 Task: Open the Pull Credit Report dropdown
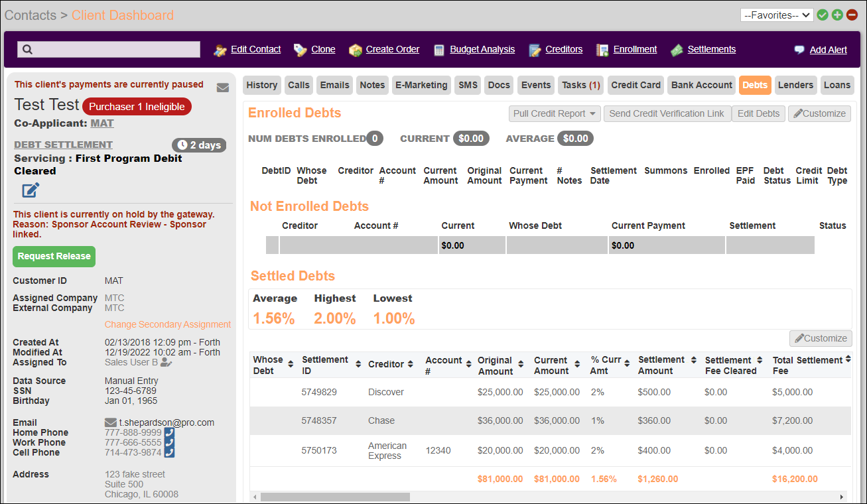pyautogui.click(x=554, y=113)
